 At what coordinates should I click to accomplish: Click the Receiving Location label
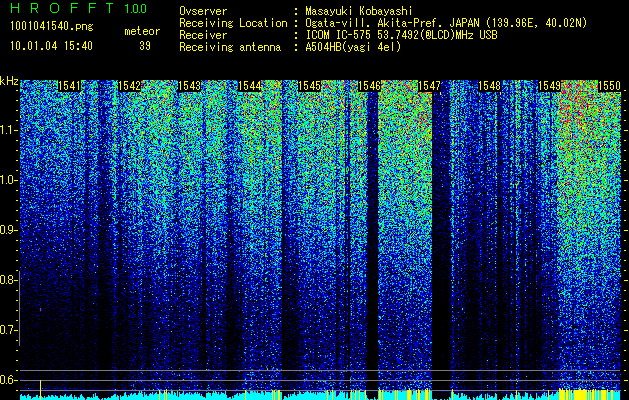click(x=233, y=23)
